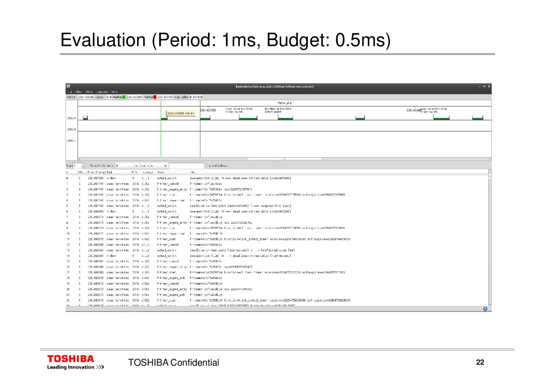Select the CPU 5 plot label
Screen dimensions: 555x392
click(x=72, y=118)
